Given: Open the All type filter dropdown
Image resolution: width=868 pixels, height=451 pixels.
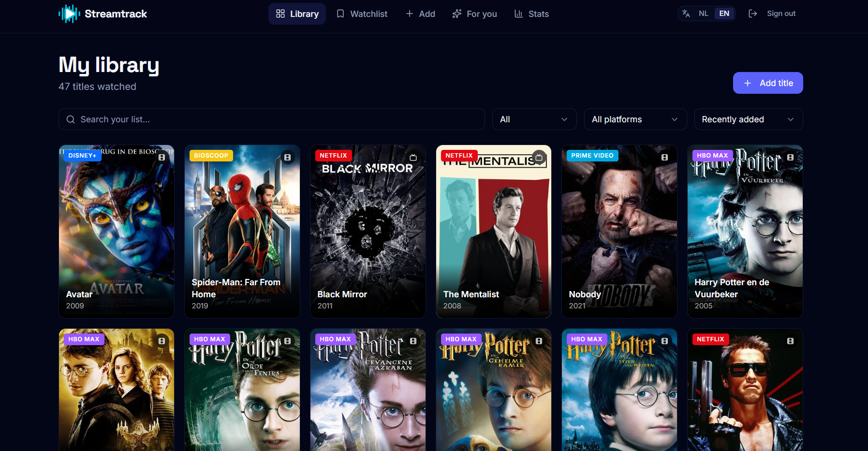Looking at the screenshot, I should click(534, 119).
